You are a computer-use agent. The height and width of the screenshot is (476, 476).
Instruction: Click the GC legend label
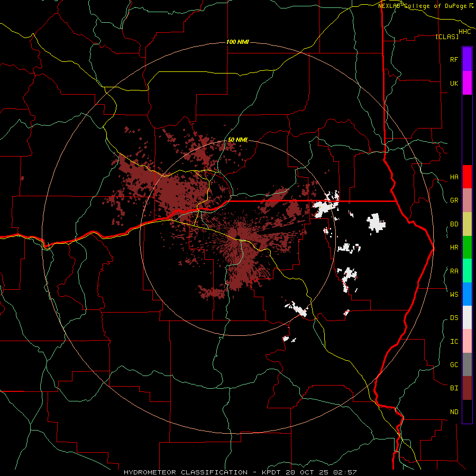click(x=454, y=365)
